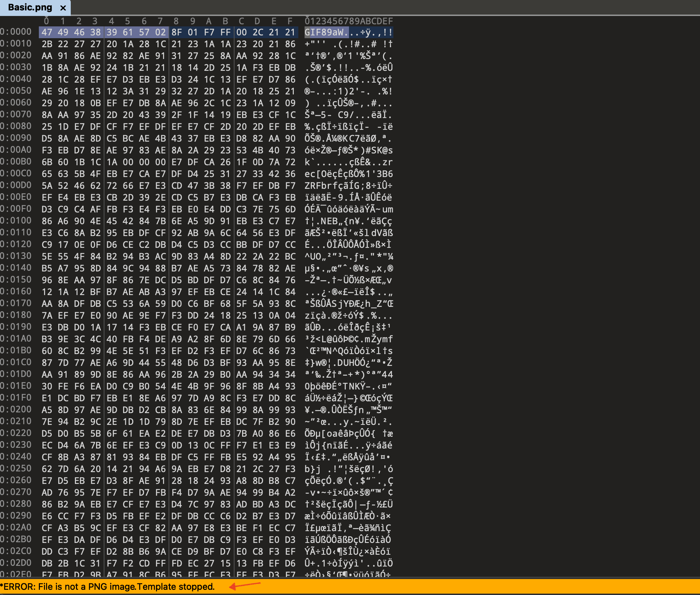Click row address 0:0200
The height and width of the screenshot is (595, 700).
coord(16,410)
